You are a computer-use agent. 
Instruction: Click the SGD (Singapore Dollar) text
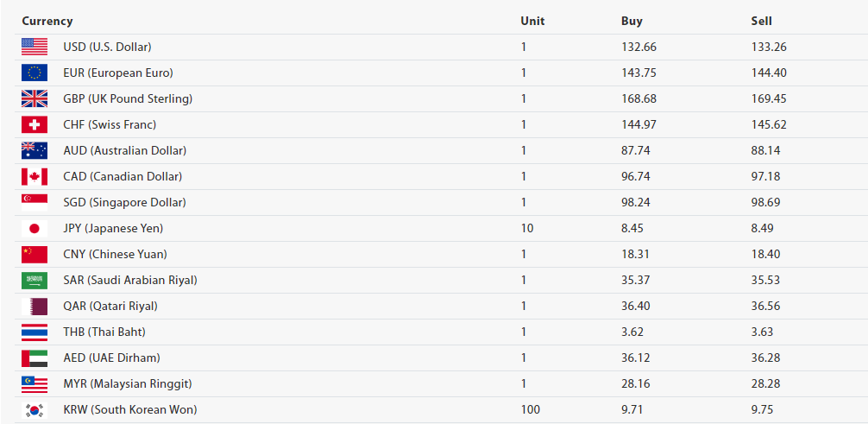(x=124, y=202)
